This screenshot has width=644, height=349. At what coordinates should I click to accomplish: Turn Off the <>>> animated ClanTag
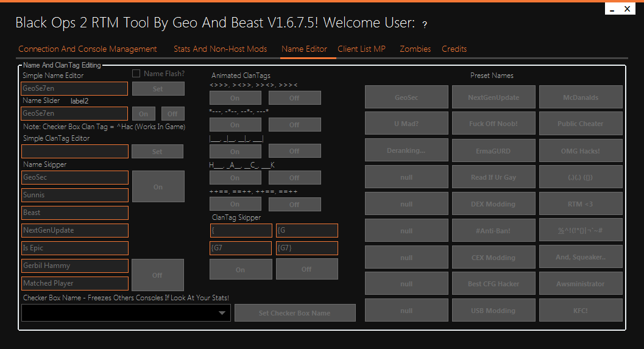294,97
